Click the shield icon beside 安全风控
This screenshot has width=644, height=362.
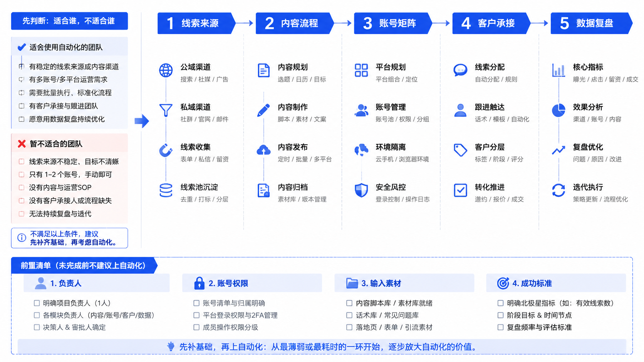(361, 190)
